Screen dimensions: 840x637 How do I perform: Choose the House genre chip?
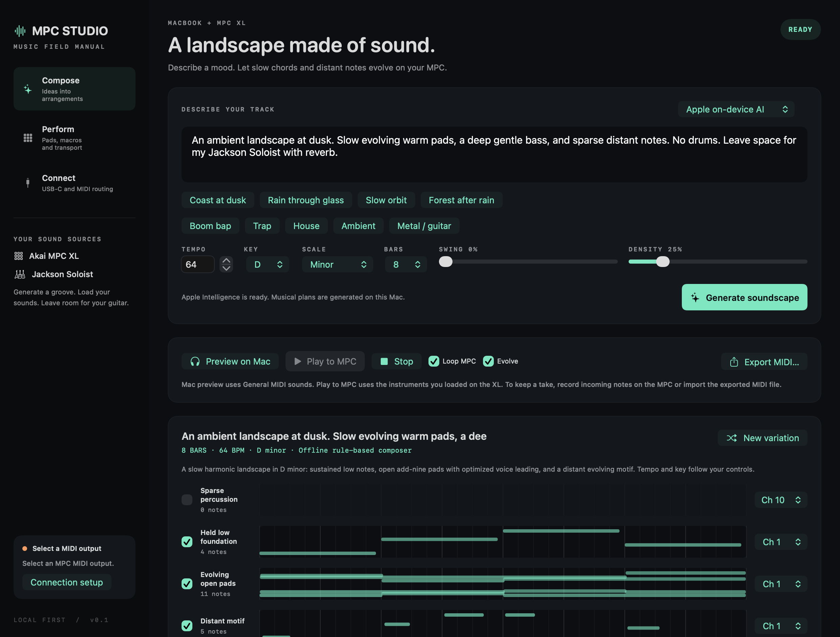(307, 226)
